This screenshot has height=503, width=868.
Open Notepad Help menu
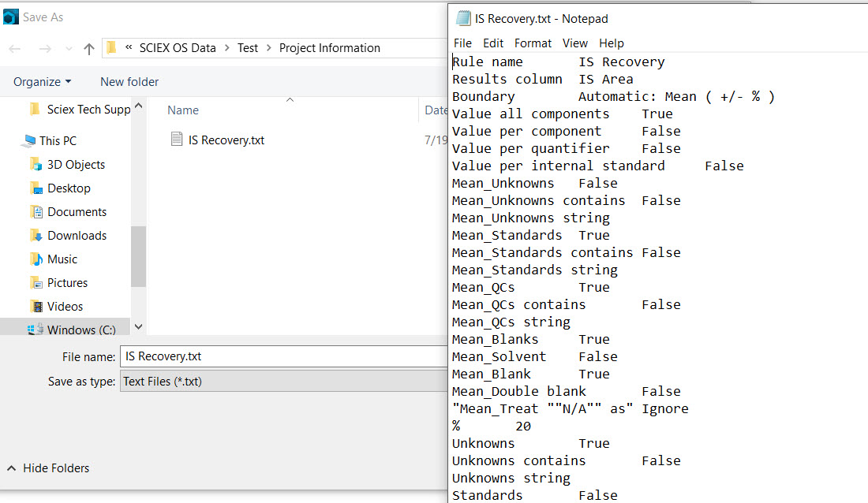pos(611,43)
